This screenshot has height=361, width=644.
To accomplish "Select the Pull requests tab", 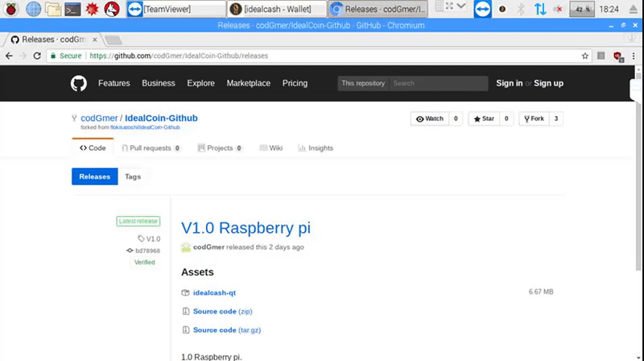I will (151, 148).
